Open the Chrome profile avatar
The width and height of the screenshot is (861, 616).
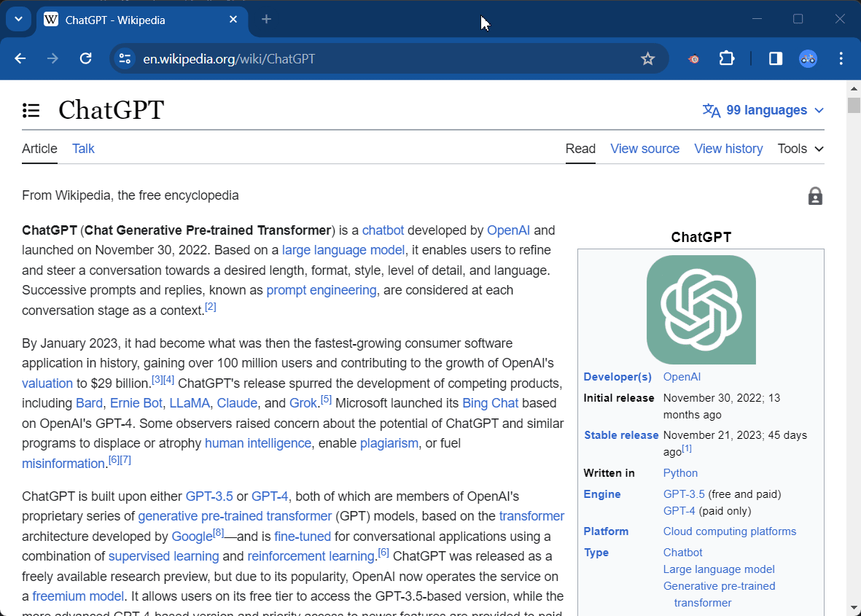(x=808, y=58)
